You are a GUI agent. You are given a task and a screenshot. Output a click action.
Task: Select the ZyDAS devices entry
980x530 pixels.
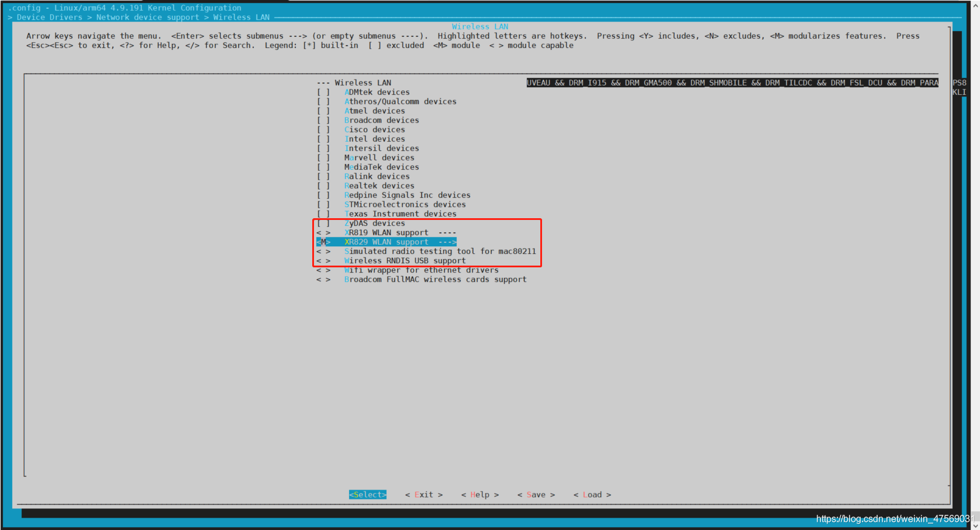pos(375,223)
